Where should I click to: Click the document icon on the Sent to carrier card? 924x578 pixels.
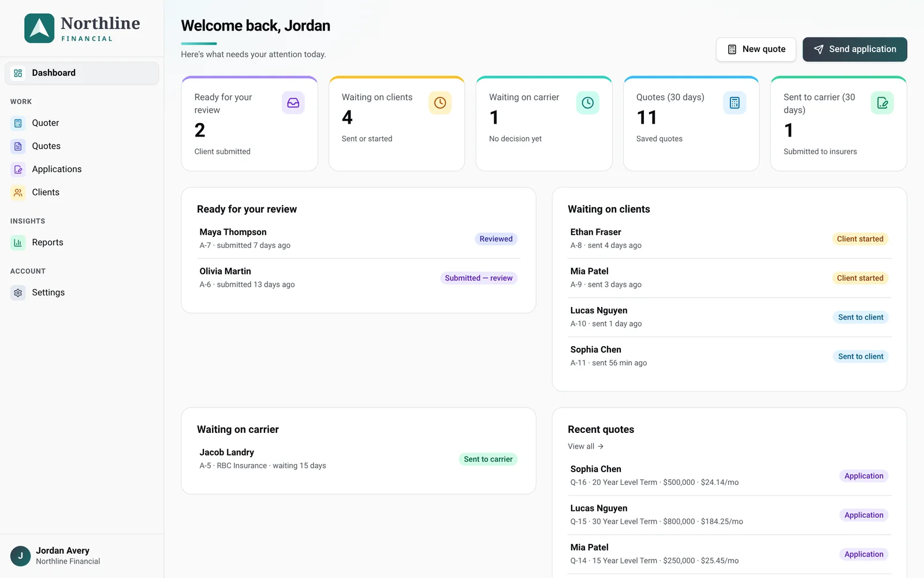click(882, 103)
